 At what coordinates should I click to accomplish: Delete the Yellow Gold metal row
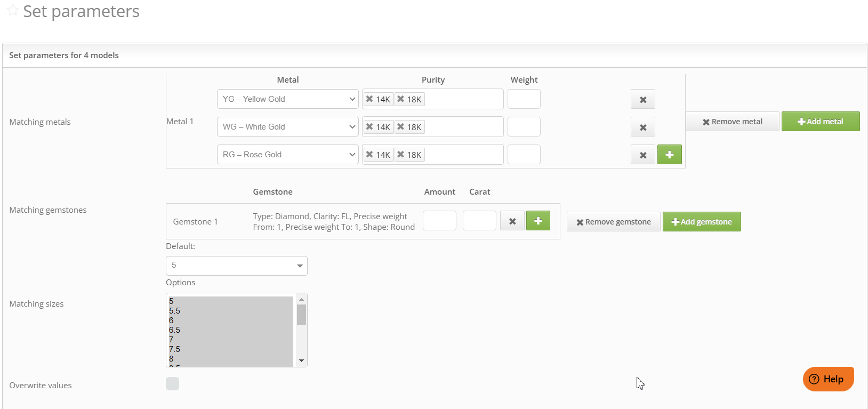643,99
